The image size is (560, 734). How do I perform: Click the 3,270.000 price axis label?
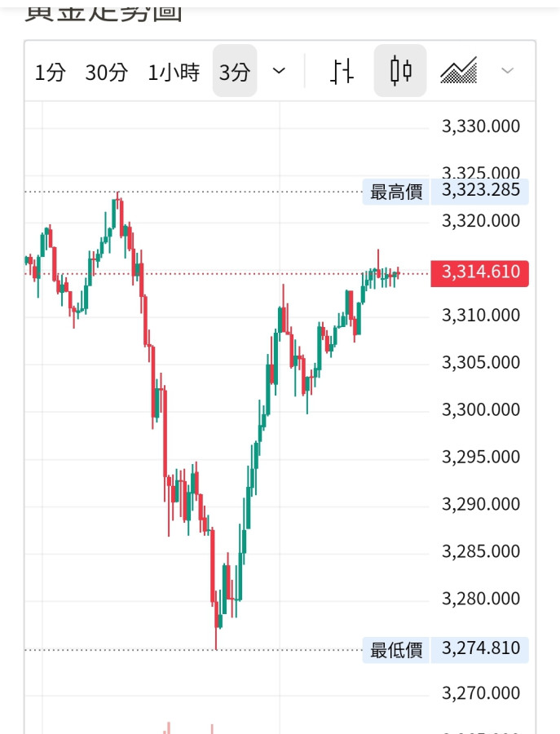481,693
